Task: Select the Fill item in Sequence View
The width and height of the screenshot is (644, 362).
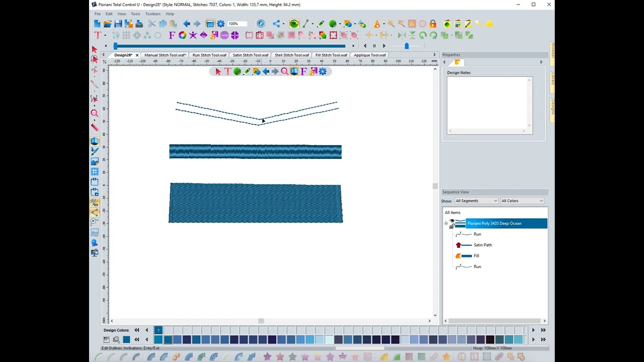Action: pyautogui.click(x=476, y=256)
